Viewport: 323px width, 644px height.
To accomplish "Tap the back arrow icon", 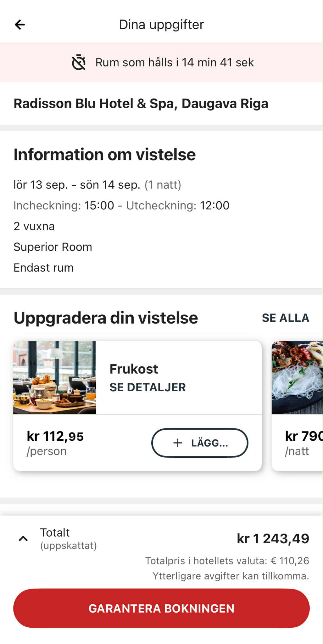I will tap(20, 25).
